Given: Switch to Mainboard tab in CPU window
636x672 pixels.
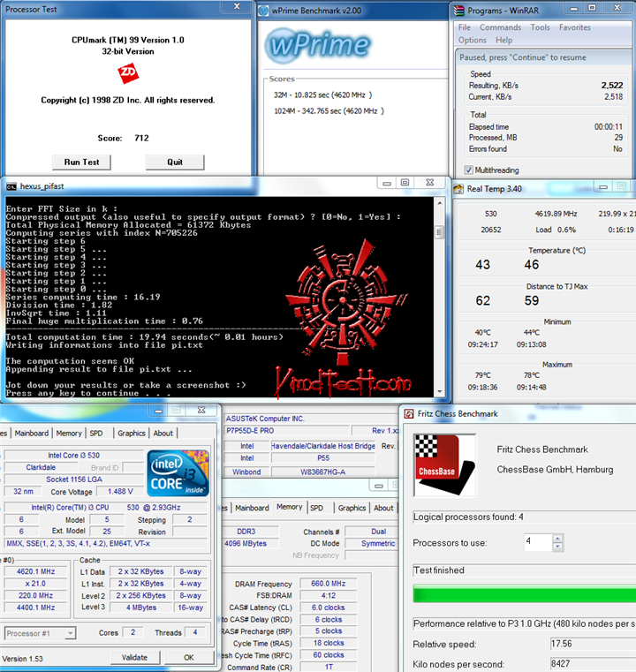Looking at the screenshot, I should [32, 434].
